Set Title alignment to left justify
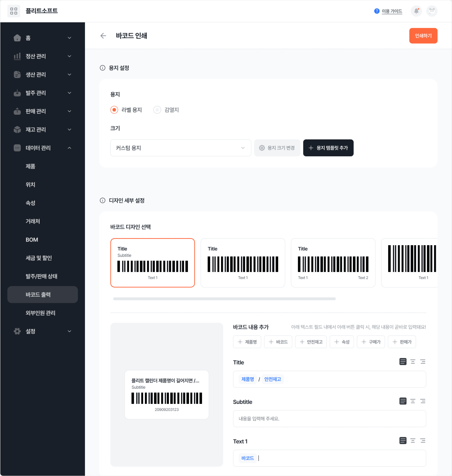 (403, 362)
